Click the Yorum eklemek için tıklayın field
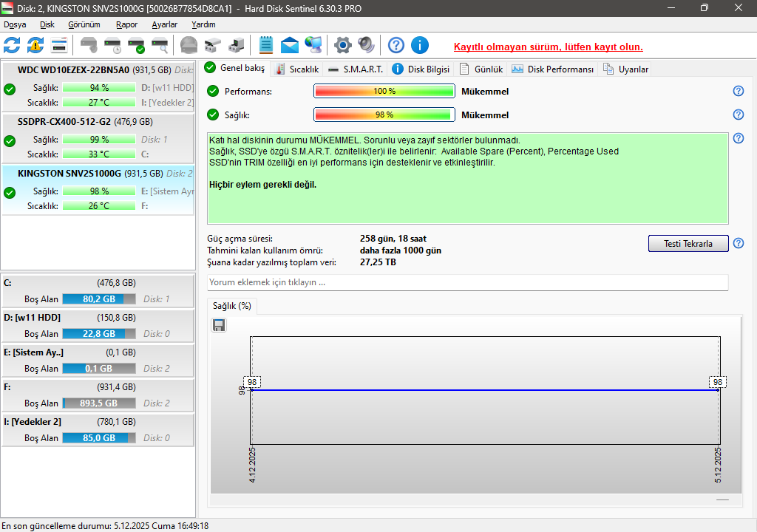 tap(467, 282)
